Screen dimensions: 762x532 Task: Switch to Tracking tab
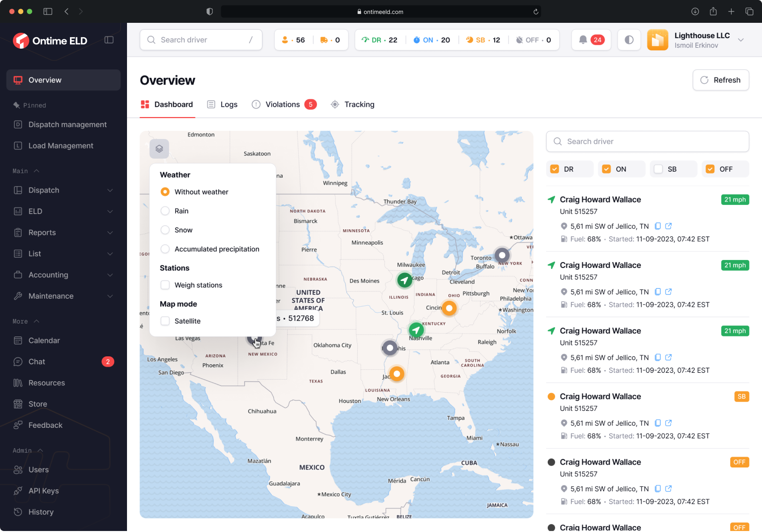pos(353,104)
